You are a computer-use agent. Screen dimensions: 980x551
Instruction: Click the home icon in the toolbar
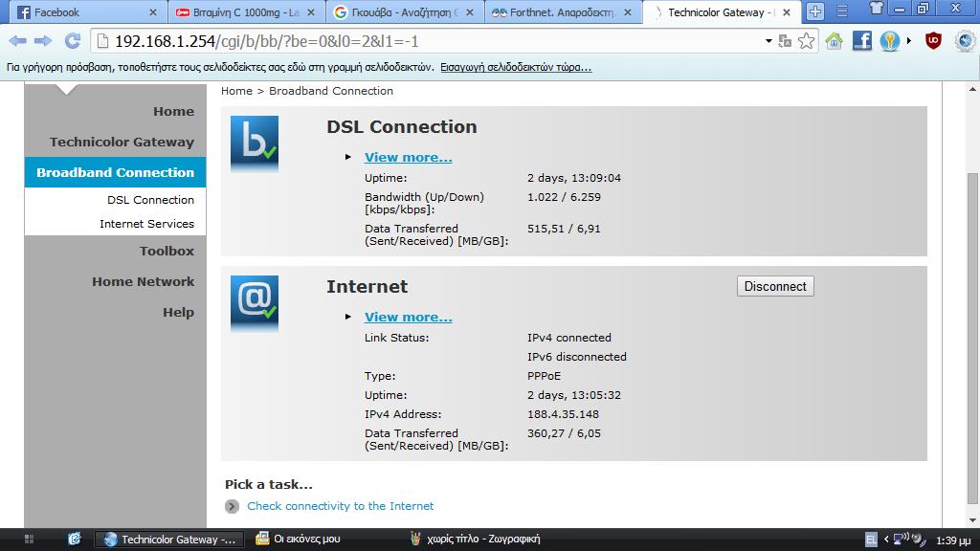pyautogui.click(x=834, y=41)
